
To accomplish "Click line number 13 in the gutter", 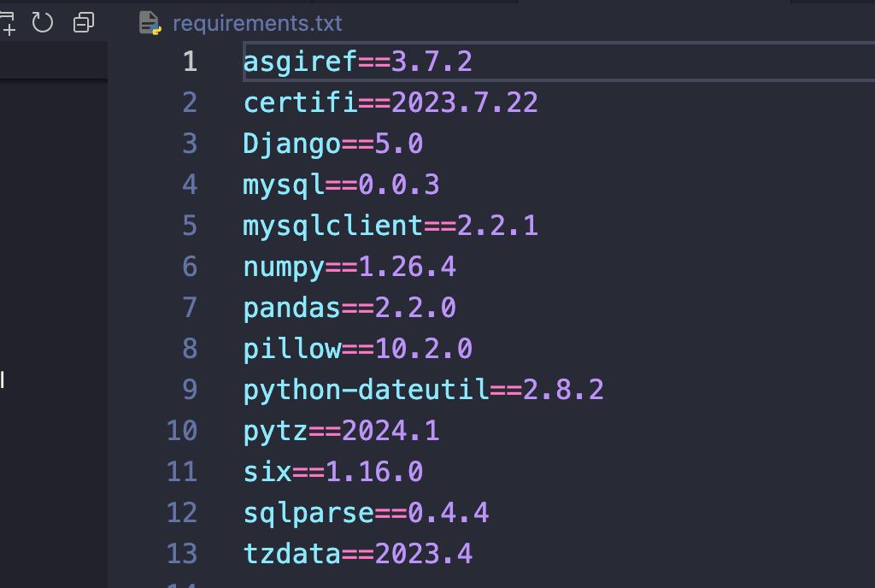I will point(182,554).
